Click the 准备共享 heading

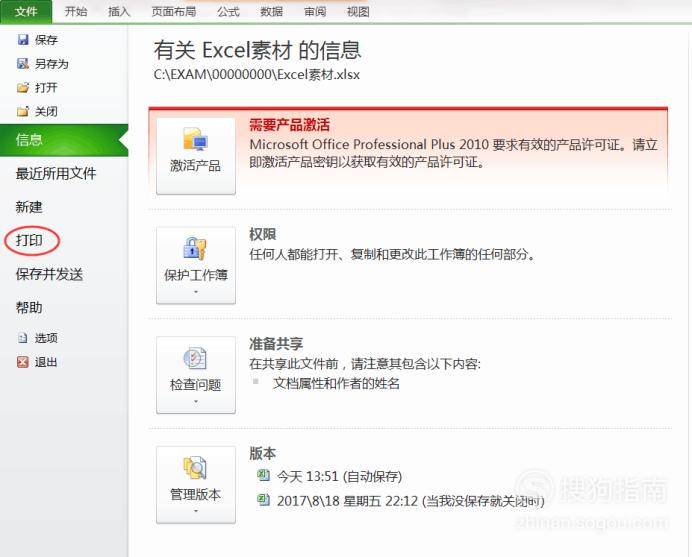276,344
